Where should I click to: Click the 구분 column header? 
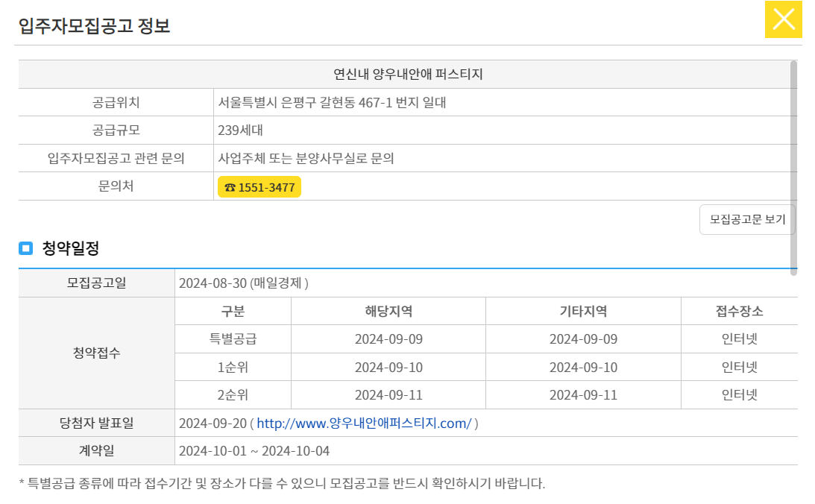coord(233,311)
